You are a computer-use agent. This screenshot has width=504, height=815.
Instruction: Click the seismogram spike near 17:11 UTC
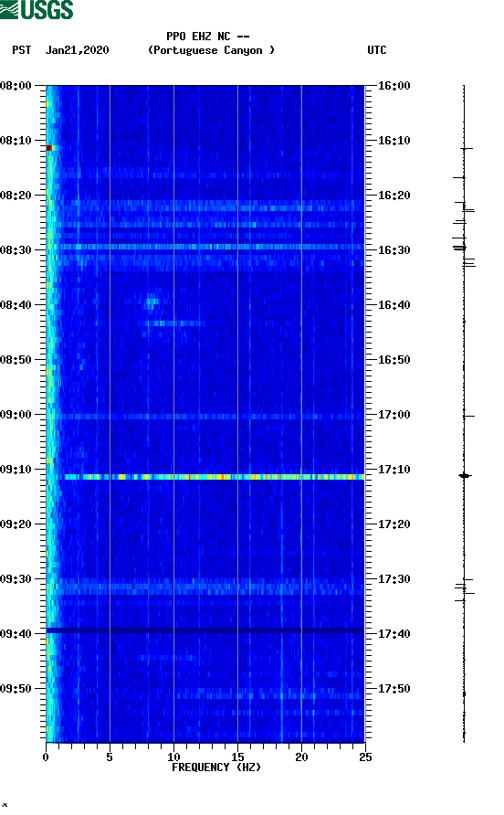click(x=465, y=476)
